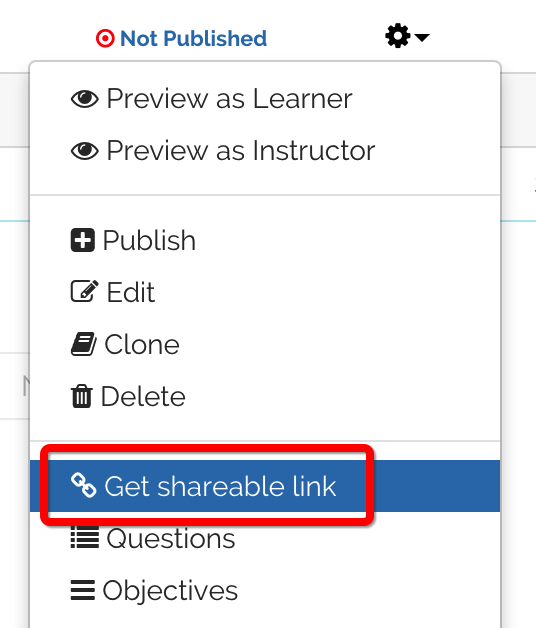Click the eye icon beside Preview as Instructor
The height and width of the screenshot is (628, 536).
85,151
